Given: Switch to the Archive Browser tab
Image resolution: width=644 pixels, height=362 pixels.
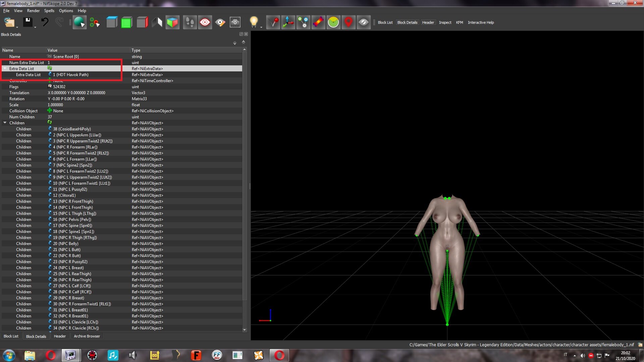Looking at the screenshot, I should click(x=87, y=336).
